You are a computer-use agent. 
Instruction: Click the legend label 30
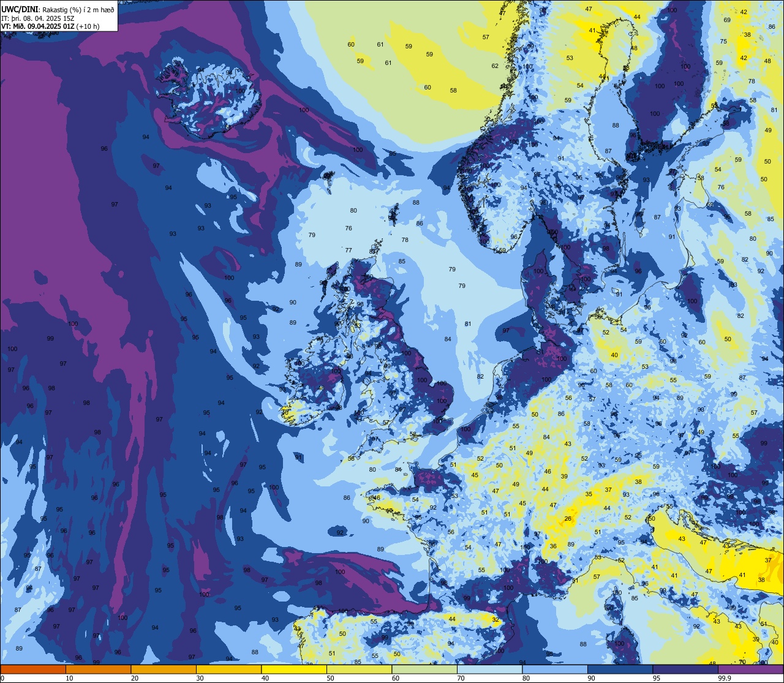(x=200, y=678)
